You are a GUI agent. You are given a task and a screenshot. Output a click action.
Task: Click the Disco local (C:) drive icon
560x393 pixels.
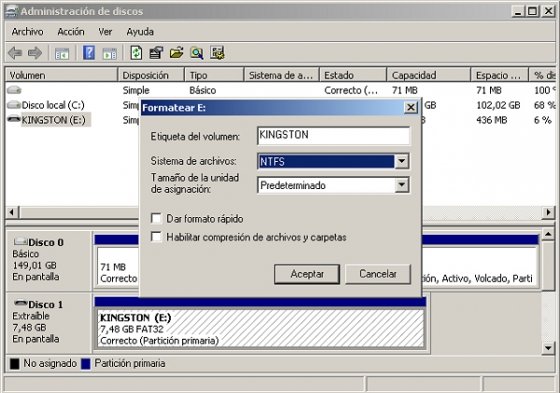point(14,105)
